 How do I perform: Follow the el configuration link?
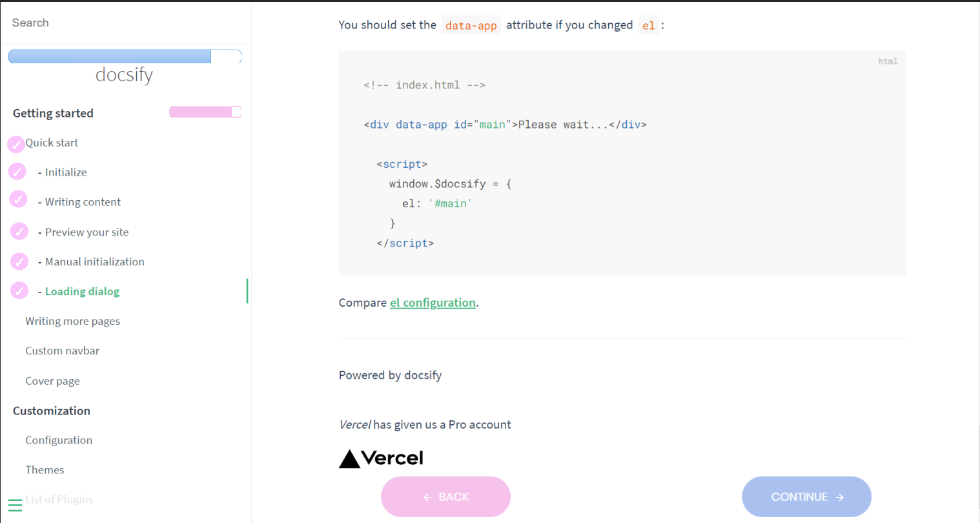point(433,303)
